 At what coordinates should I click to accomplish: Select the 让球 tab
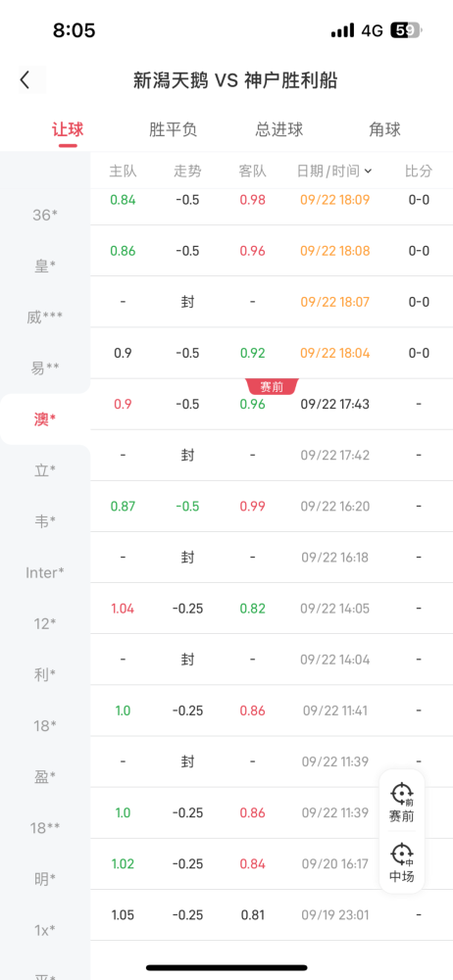tap(68, 130)
